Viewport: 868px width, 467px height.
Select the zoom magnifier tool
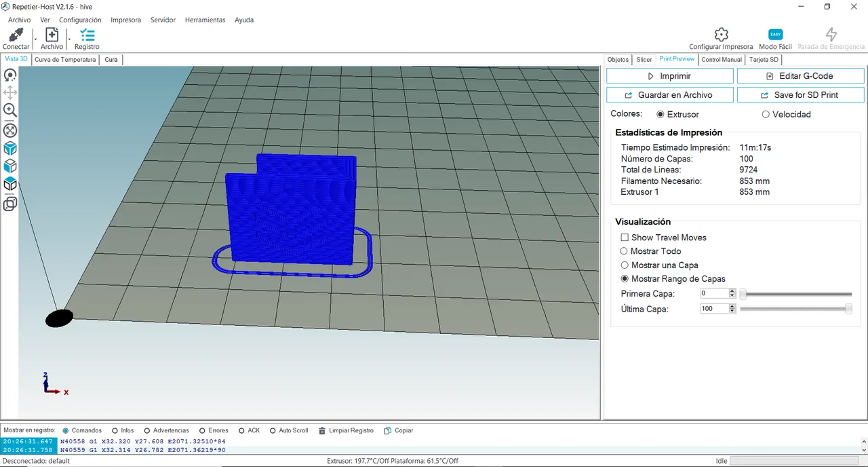pyautogui.click(x=10, y=110)
